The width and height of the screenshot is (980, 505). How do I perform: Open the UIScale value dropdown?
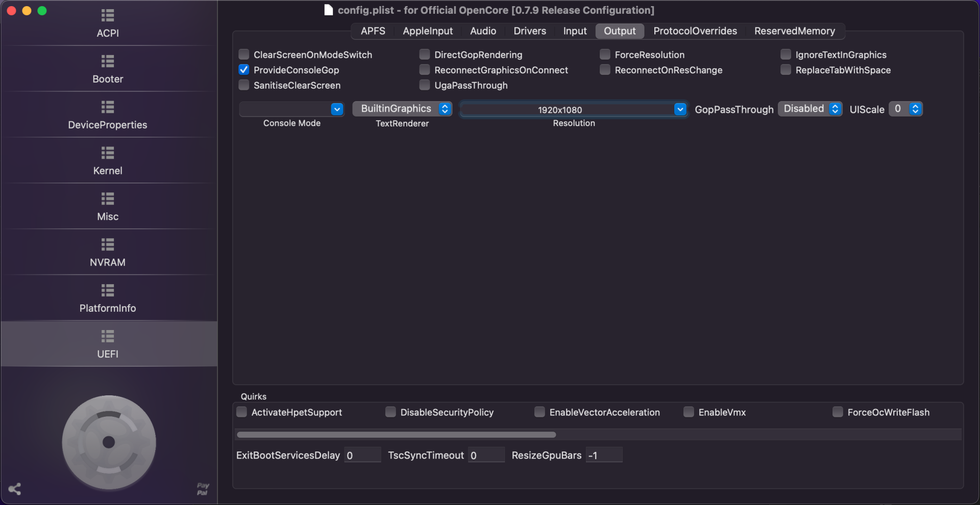click(x=905, y=109)
